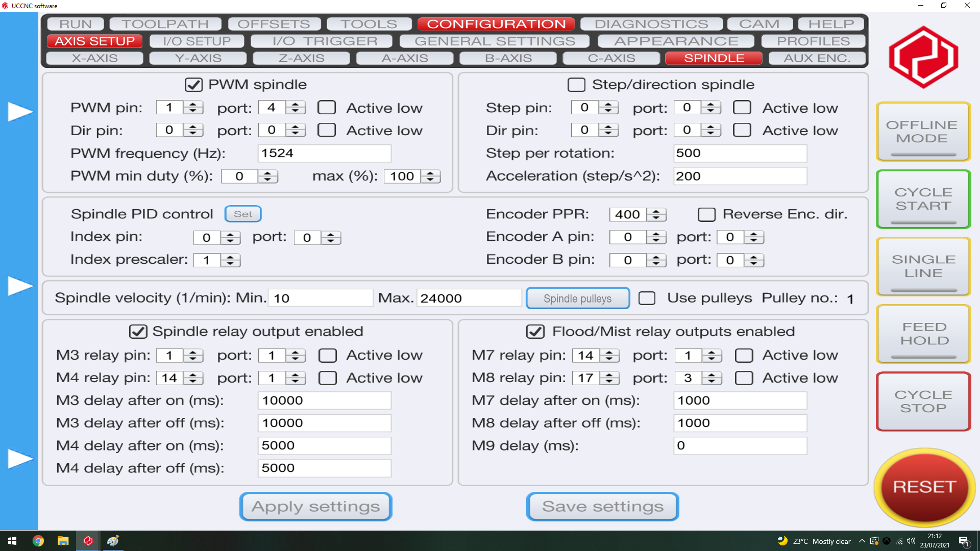The image size is (980, 551).
Task: Open the Windows Start menu
Action: (12, 541)
